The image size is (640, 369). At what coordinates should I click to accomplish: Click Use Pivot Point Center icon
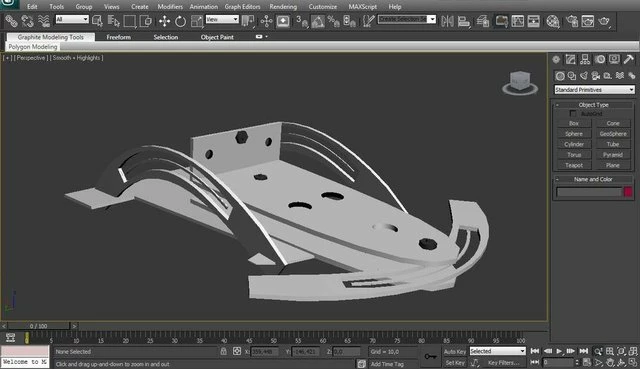pyautogui.click(x=248, y=20)
